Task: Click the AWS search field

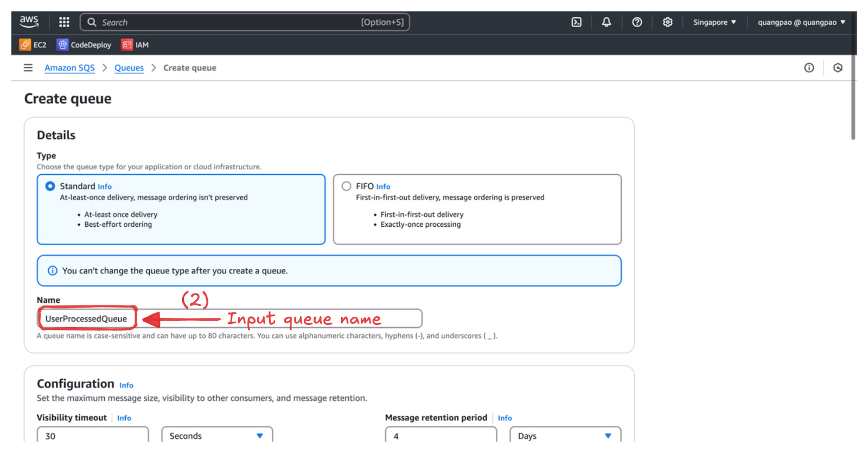Action: click(x=245, y=22)
